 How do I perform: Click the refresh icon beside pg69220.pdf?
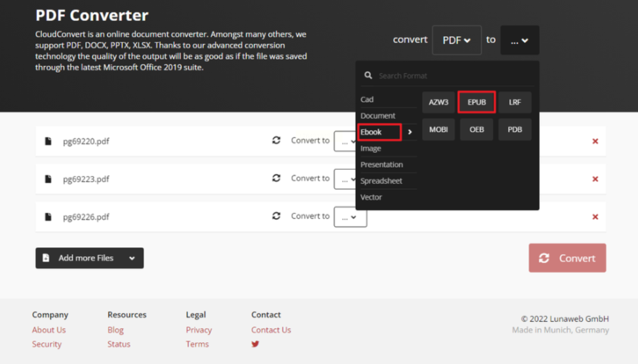[276, 140]
